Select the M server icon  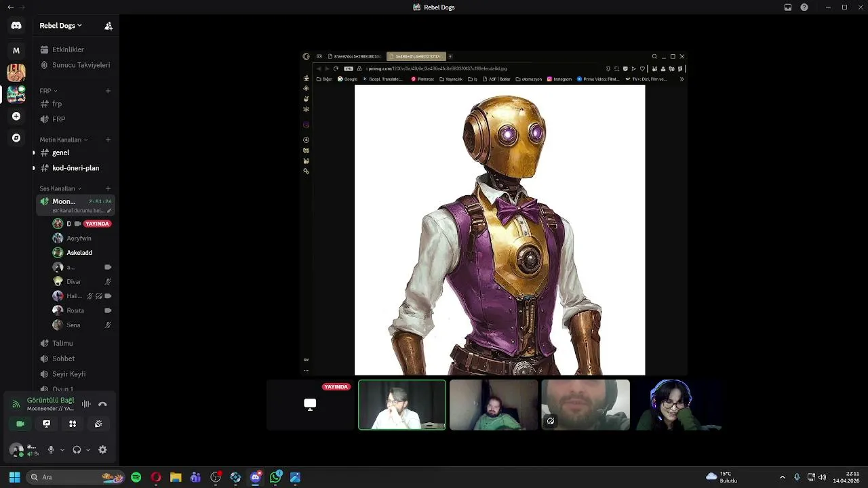[16, 50]
